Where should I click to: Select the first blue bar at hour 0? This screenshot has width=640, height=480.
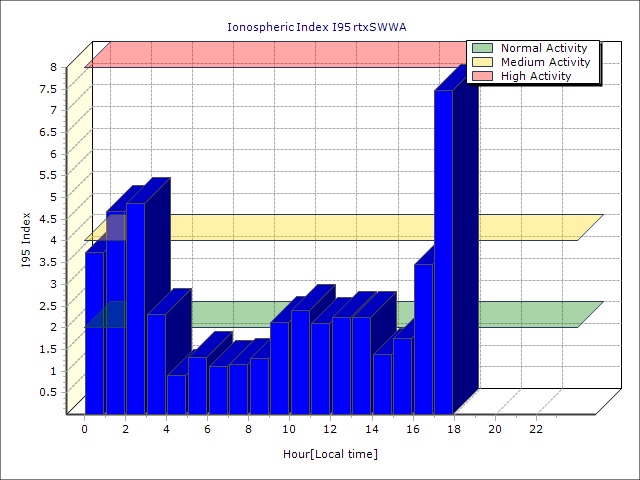[x=94, y=330]
